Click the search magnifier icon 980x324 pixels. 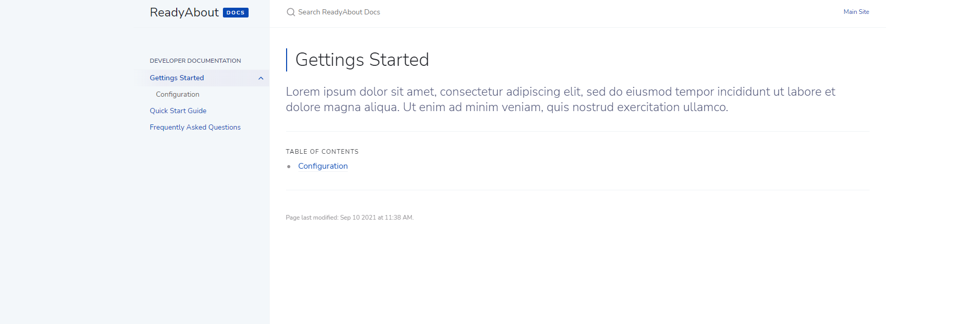tap(291, 12)
